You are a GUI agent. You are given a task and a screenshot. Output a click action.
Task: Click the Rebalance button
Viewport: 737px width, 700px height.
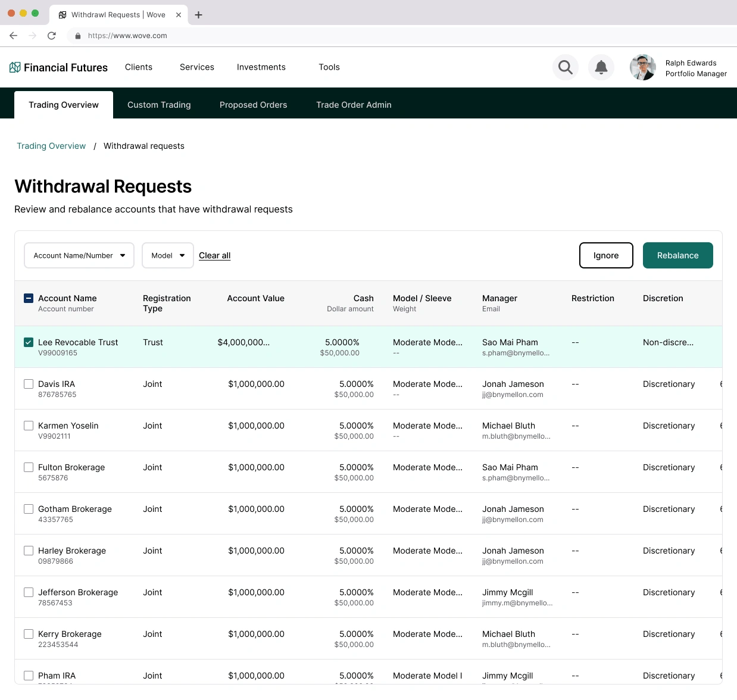(x=678, y=255)
